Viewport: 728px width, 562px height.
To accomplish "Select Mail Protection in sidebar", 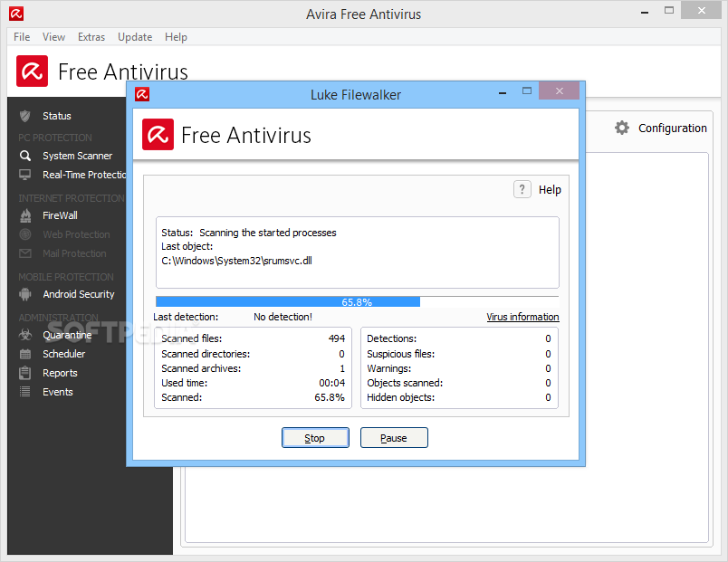I will (x=74, y=253).
